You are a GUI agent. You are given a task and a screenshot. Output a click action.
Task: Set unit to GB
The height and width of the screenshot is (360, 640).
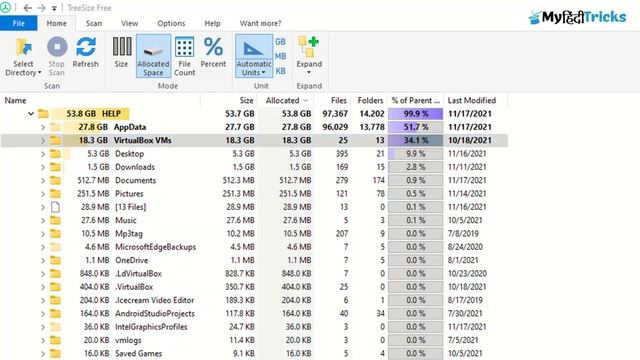[x=280, y=42]
